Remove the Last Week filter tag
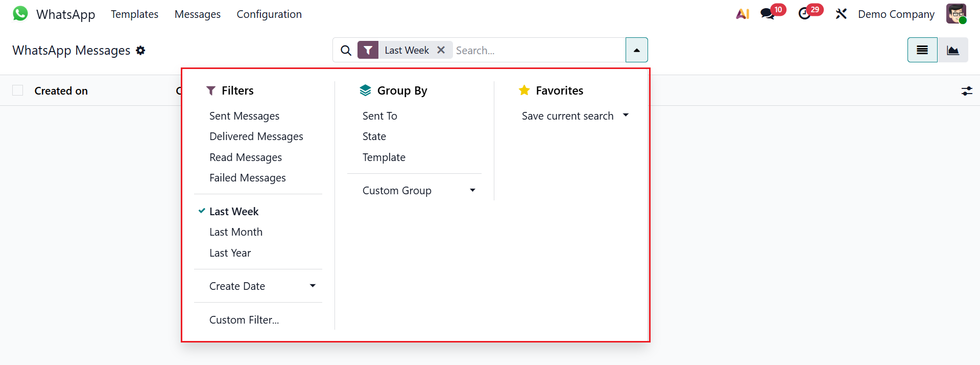The height and width of the screenshot is (365, 980). (441, 50)
